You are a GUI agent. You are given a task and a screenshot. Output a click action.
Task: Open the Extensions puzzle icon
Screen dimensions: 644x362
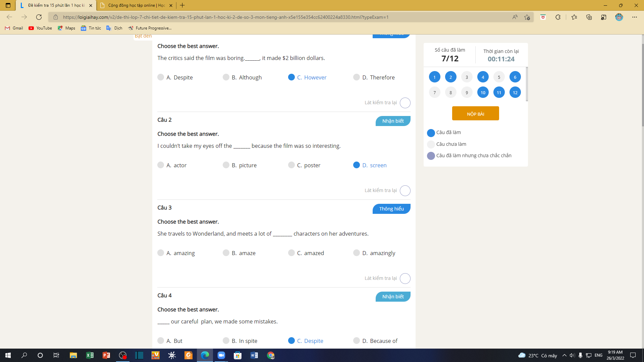[558, 17]
